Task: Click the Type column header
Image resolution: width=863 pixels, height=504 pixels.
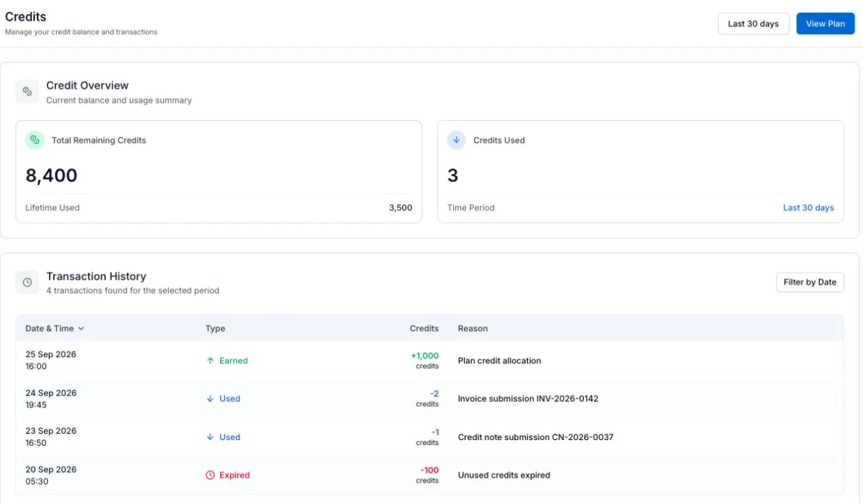Action: [215, 329]
